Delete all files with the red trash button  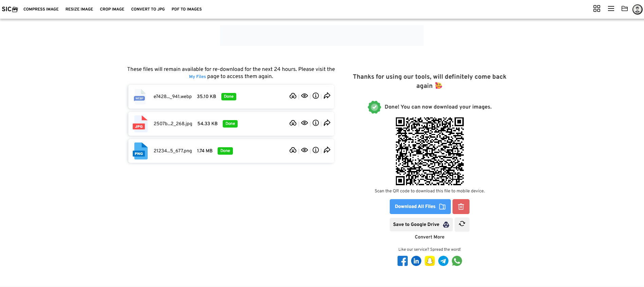[461, 207]
